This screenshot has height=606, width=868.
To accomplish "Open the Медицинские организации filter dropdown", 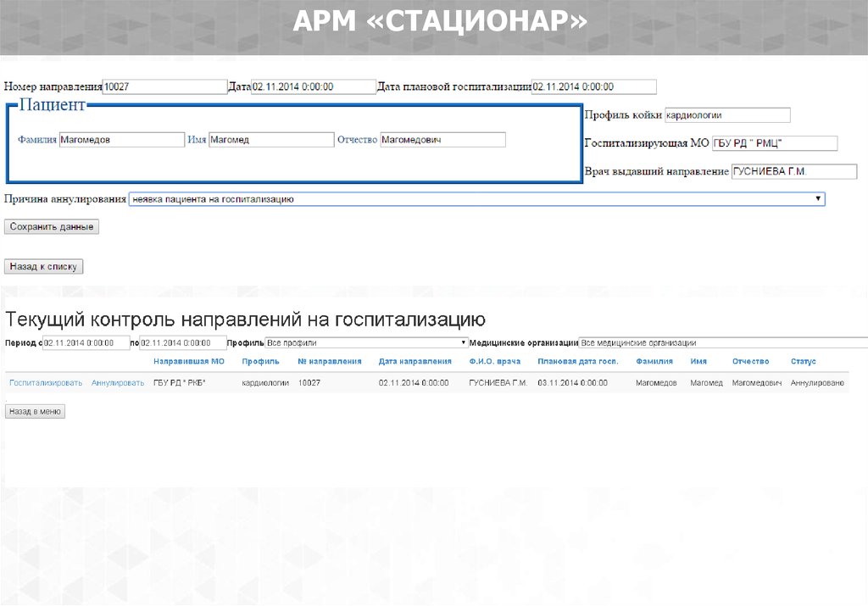I will 723,343.
